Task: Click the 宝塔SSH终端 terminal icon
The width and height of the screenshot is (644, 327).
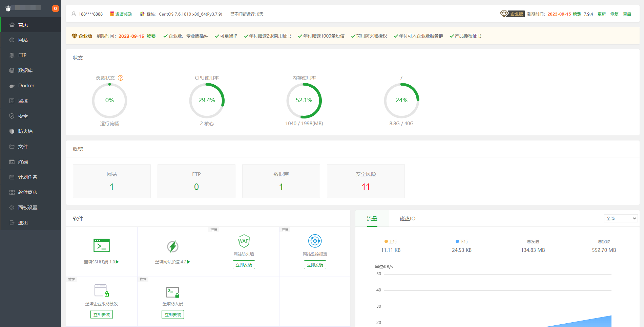Action: (x=102, y=245)
